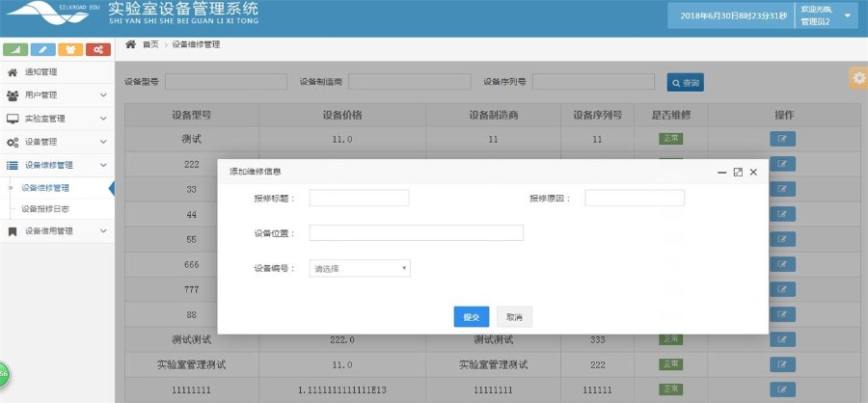Click edit icon for row 33
Screen dimensions: 868x403
click(x=782, y=189)
